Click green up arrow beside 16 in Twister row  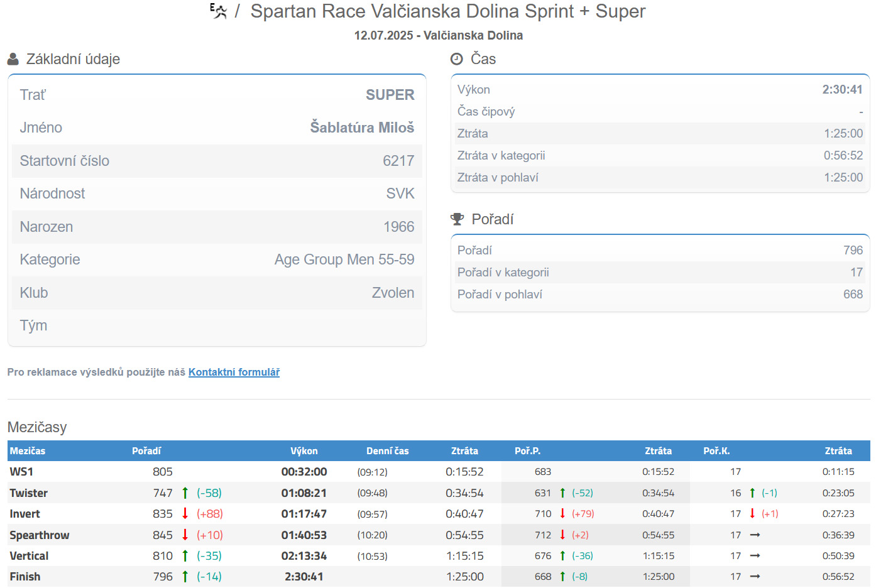(x=752, y=493)
